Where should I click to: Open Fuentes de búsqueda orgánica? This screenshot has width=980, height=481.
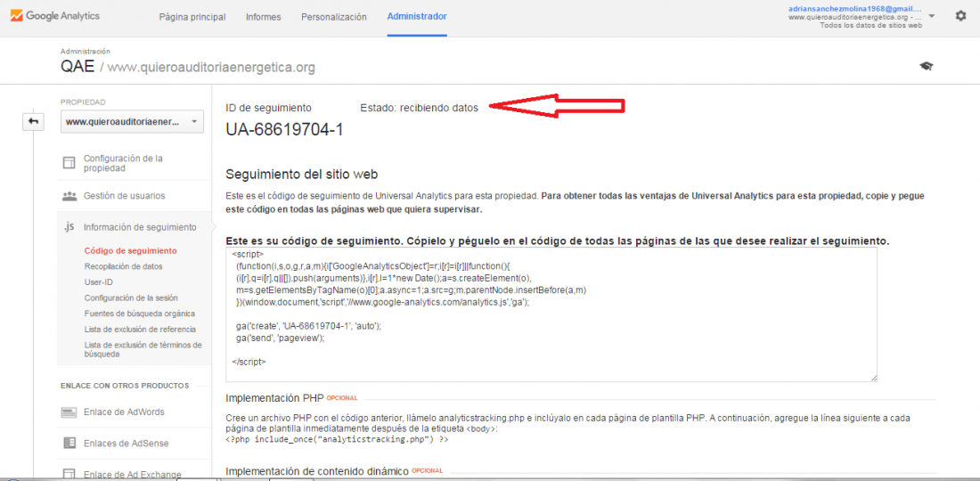139,314
